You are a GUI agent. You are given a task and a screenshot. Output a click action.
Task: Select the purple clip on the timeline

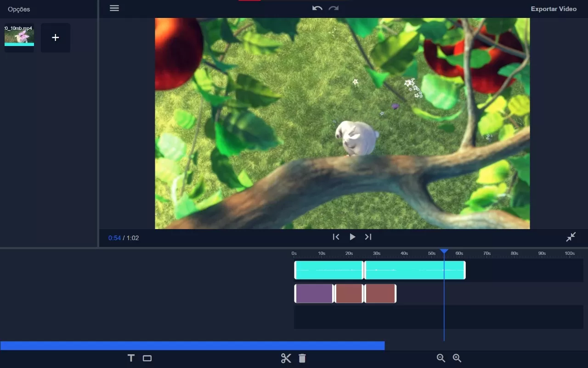tap(314, 293)
